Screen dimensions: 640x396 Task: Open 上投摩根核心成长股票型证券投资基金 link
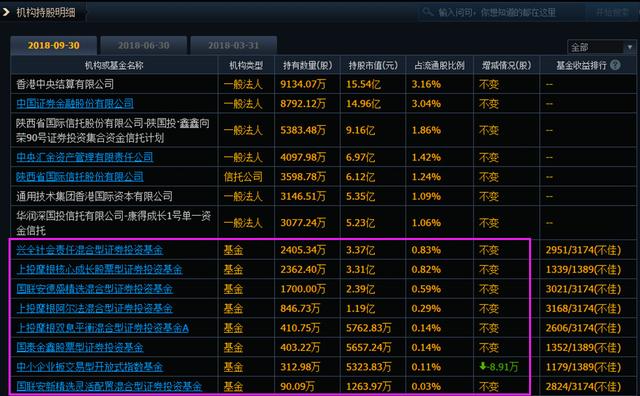tap(100, 269)
